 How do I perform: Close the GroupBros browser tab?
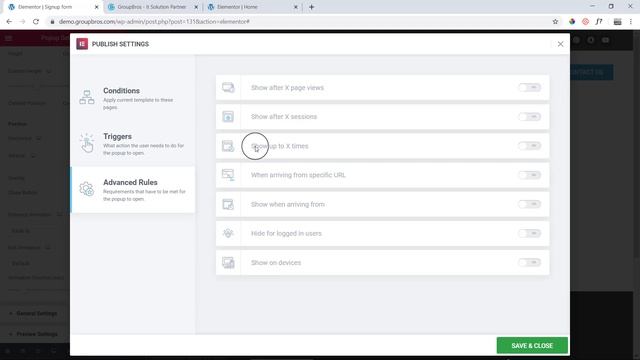tap(196, 7)
